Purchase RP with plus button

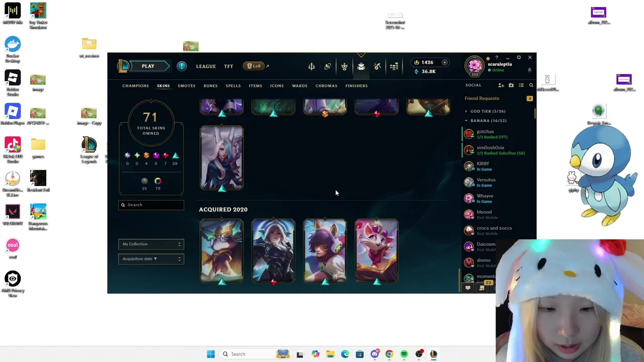point(445,62)
